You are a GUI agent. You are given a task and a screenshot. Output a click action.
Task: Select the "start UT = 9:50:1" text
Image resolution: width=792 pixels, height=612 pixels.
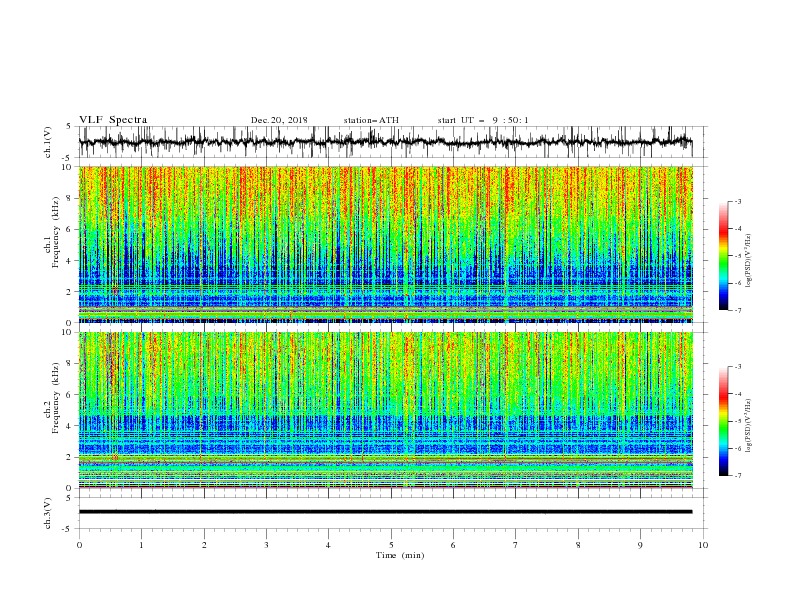483,120
